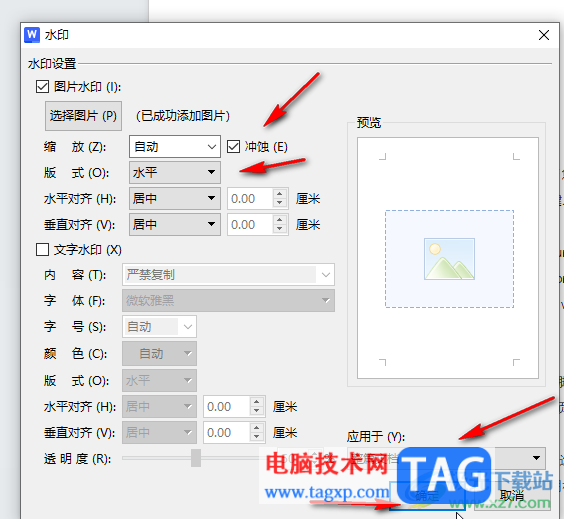The width and height of the screenshot is (564, 519).
Task: Open the 字号 (S) 自动 dropdown
Action: [159, 327]
